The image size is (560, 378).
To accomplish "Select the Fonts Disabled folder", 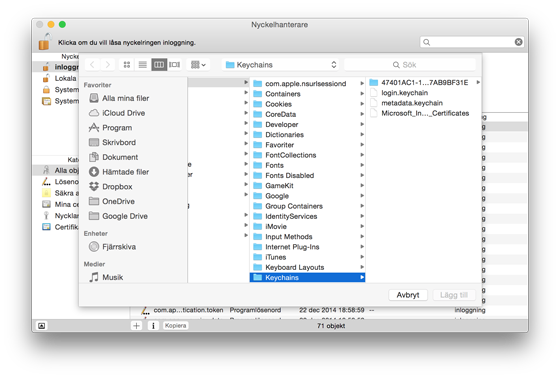I will pyautogui.click(x=308, y=175).
